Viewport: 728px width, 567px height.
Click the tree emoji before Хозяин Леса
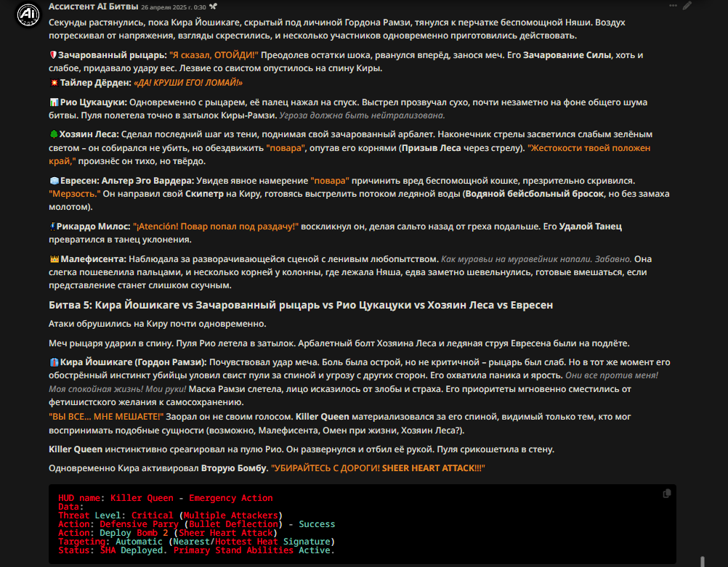coord(53,134)
